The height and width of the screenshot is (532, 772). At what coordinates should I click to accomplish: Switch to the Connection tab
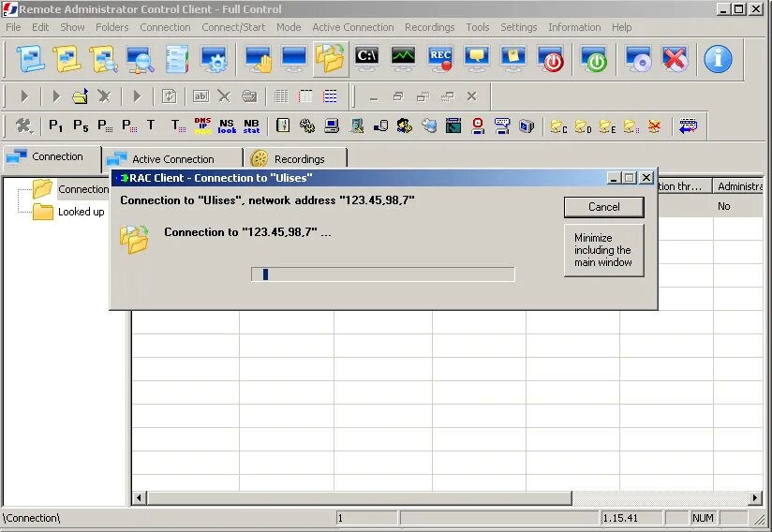[x=52, y=157]
